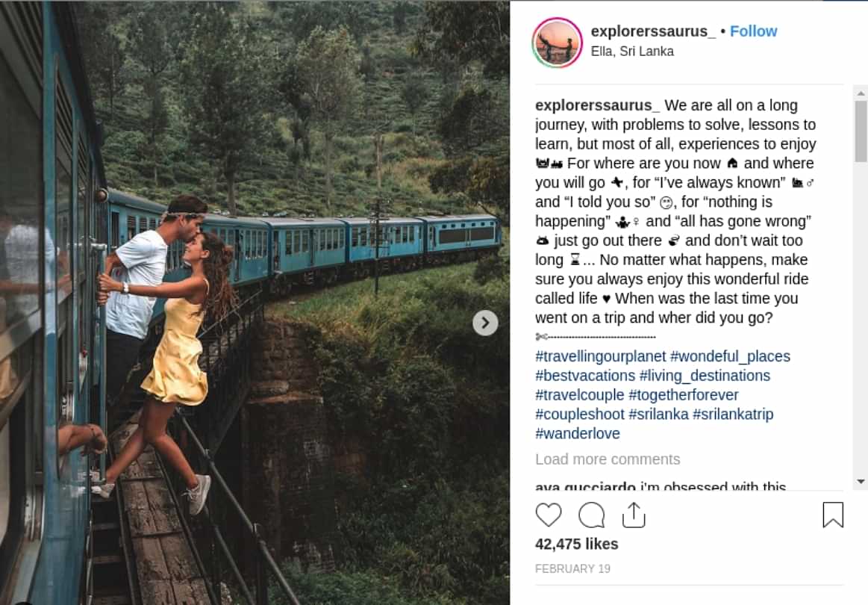The width and height of the screenshot is (868, 605).
Task: Save the post with the bookmark icon
Action: coord(833,514)
